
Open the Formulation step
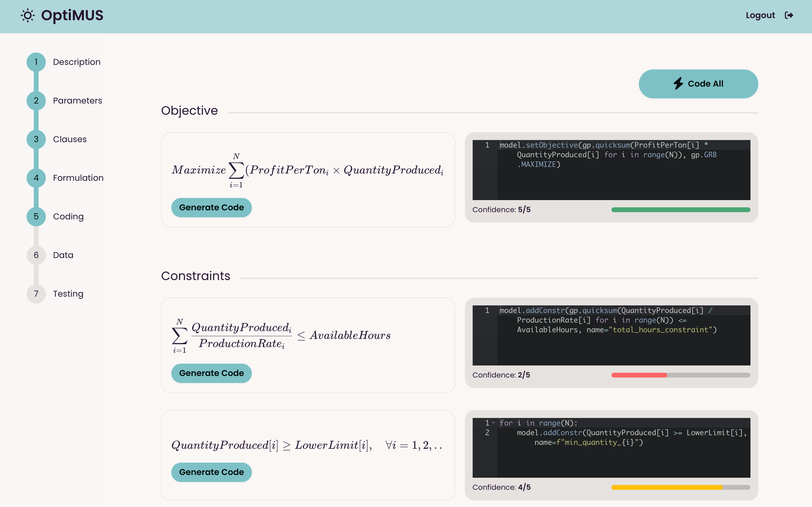tap(78, 178)
